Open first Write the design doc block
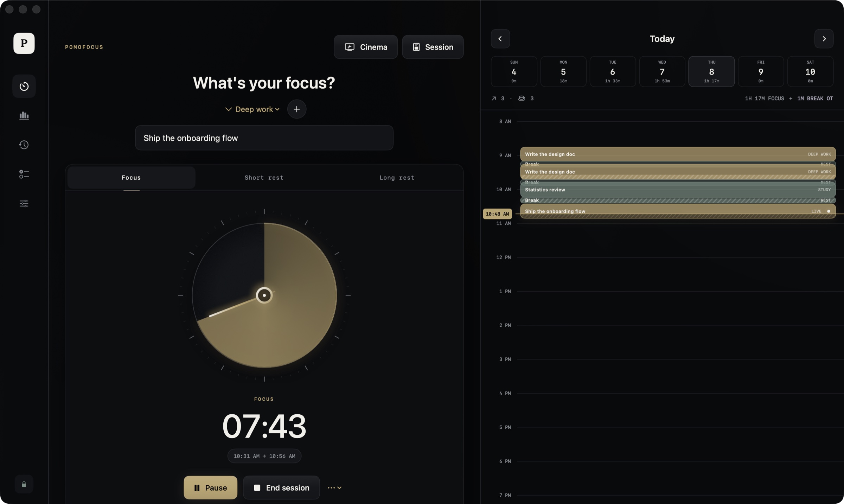 coord(678,154)
